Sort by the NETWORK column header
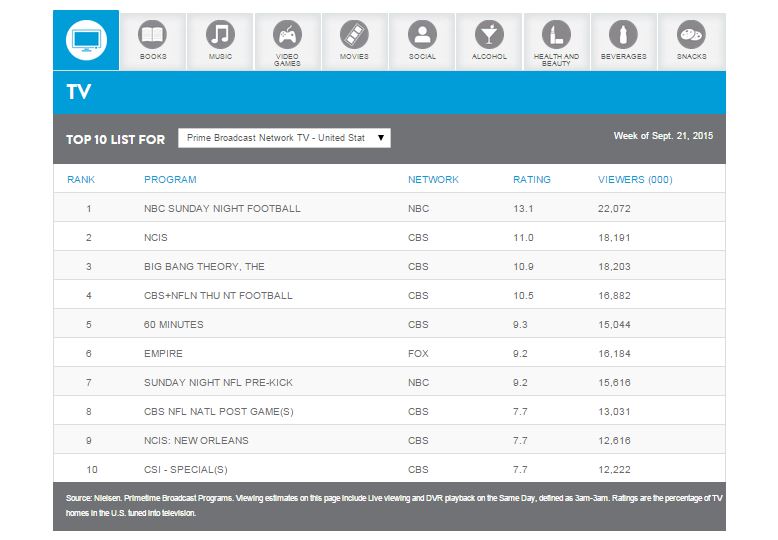Screen dimensions: 778x540 (433, 180)
